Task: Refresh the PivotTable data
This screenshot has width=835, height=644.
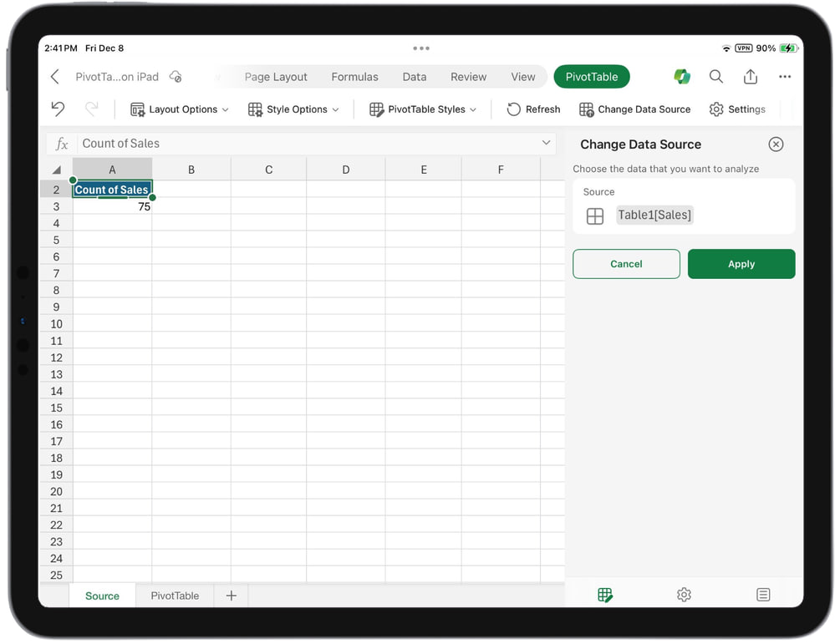Action: point(533,109)
